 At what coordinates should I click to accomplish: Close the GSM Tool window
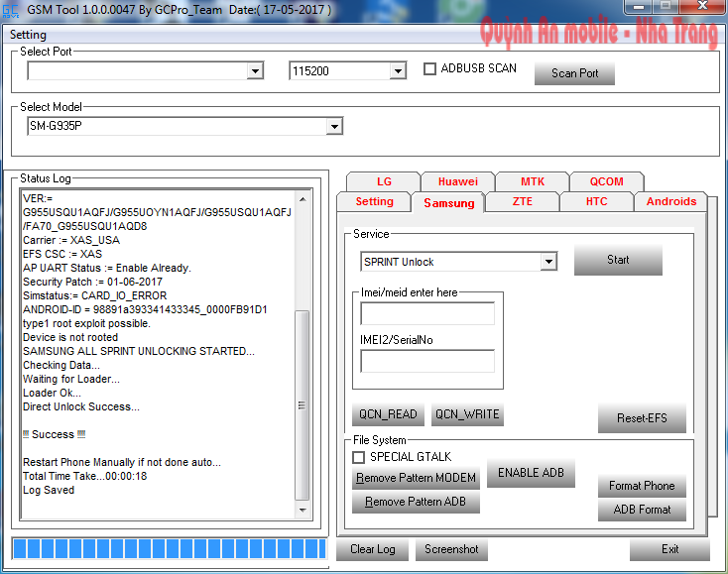702,7
